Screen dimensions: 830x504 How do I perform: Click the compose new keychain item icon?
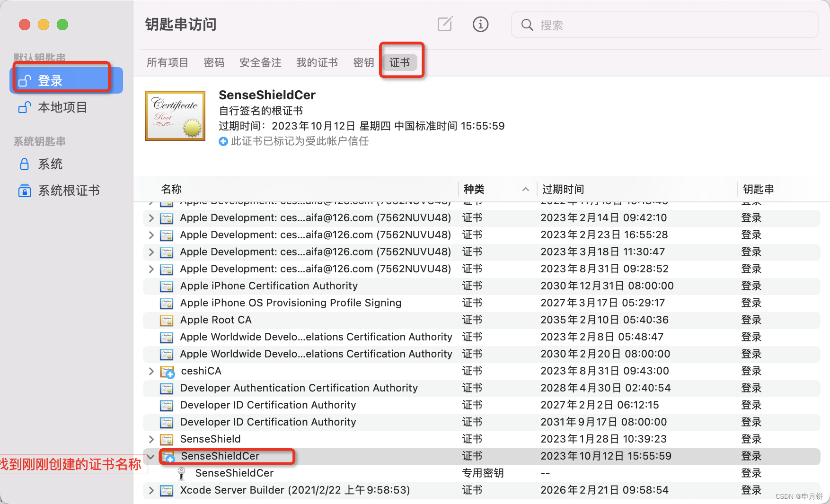tap(445, 24)
